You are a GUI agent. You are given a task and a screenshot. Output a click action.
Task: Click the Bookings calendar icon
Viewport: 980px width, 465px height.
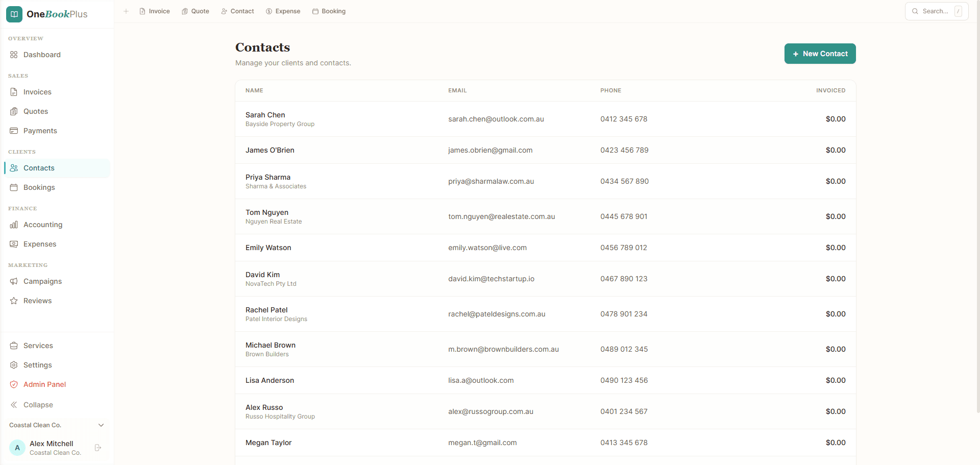click(14, 187)
